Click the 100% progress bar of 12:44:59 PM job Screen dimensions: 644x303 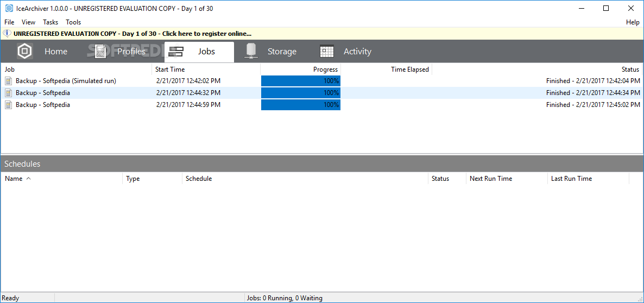(x=301, y=105)
